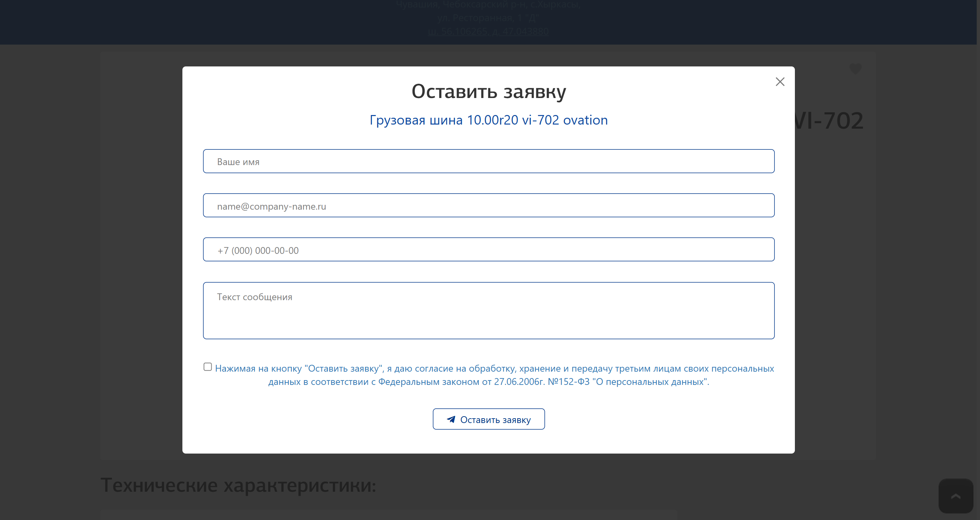Click 'Технические характеристики:' heading

239,485
